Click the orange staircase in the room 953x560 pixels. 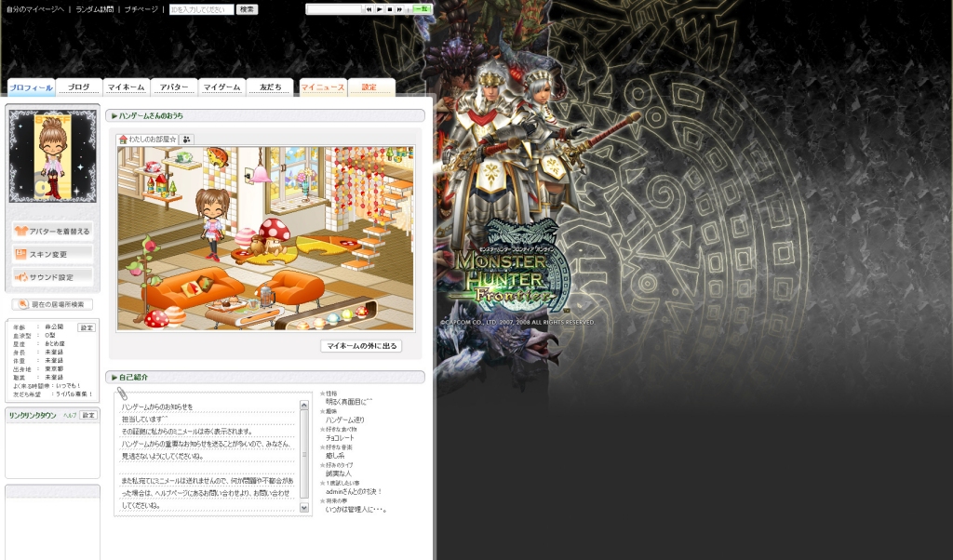376,226
